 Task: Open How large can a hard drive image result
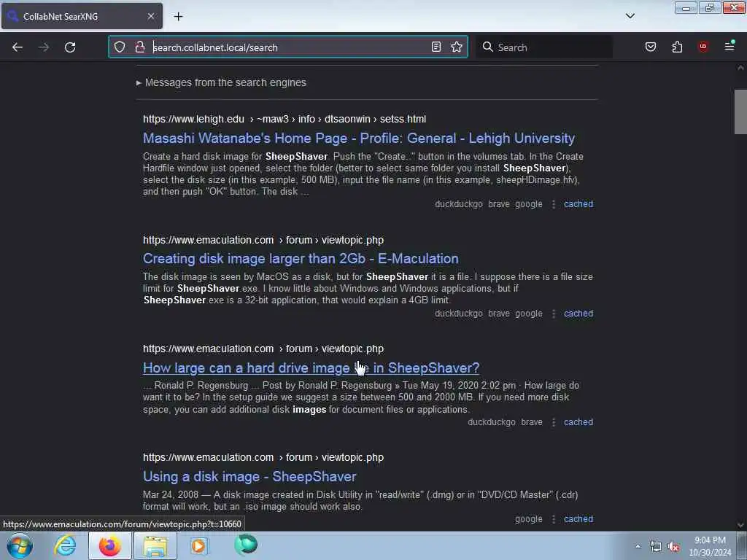click(x=311, y=367)
